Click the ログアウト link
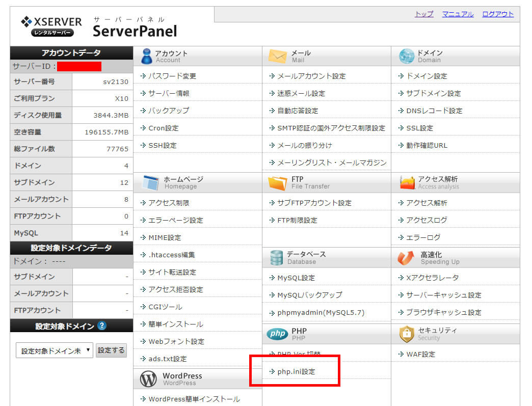Image resolution: width=532 pixels, height=406 pixels. point(498,14)
